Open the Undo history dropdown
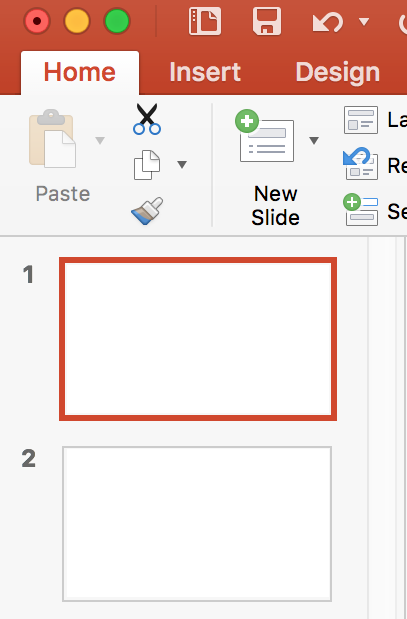The image size is (407, 619). pos(364,21)
